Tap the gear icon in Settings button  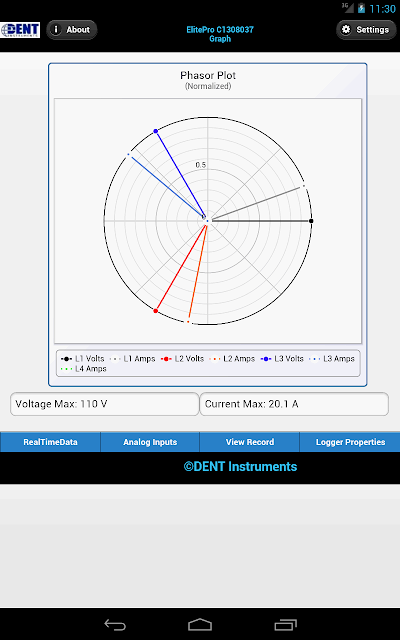(x=346, y=30)
